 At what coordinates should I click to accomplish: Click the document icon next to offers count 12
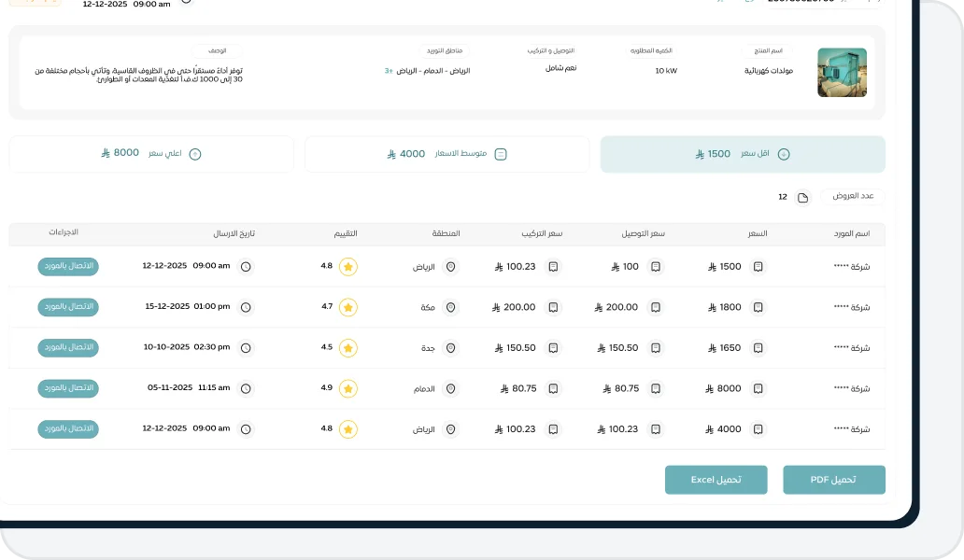click(802, 198)
